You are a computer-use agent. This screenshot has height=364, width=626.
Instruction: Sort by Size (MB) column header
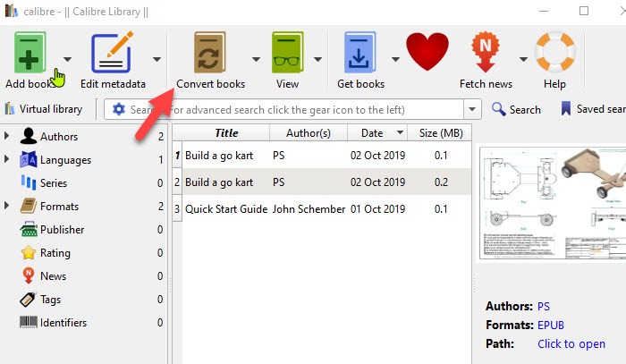tap(440, 132)
